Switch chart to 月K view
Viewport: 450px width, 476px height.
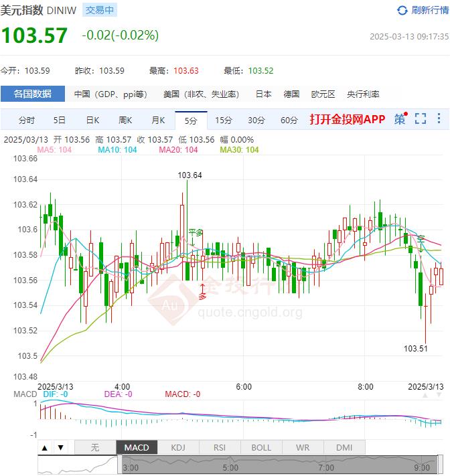(x=158, y=121)
